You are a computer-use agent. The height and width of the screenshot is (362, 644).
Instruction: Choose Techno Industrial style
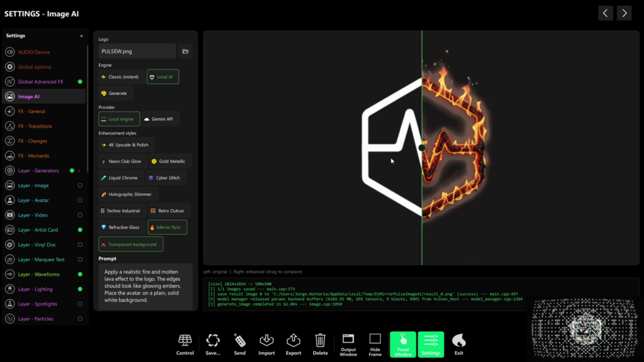tap(121, 211)
